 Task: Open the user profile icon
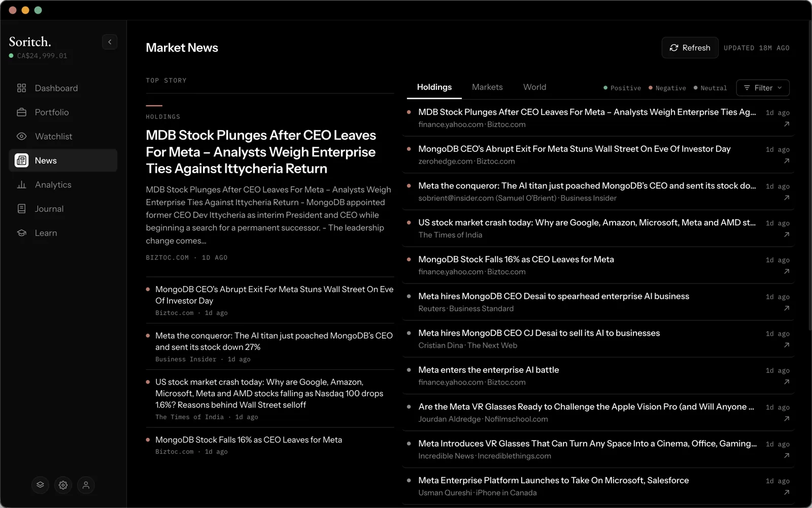(86, 485)
